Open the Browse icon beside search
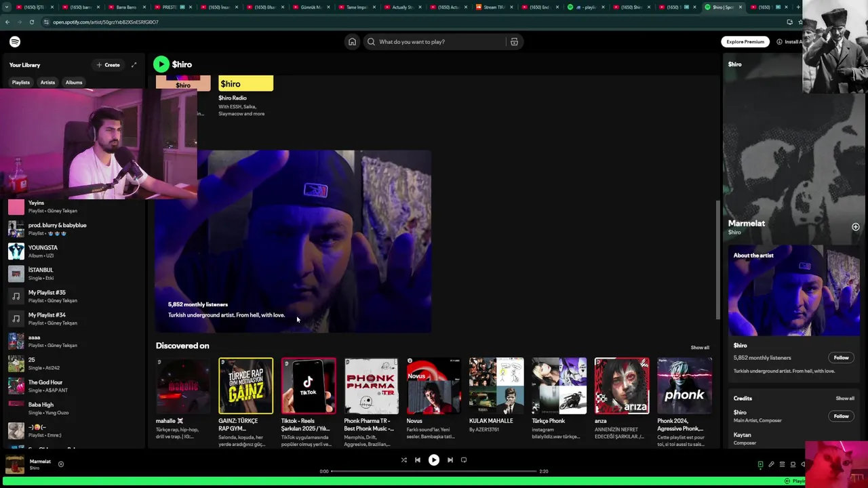 tap(514, 42)
